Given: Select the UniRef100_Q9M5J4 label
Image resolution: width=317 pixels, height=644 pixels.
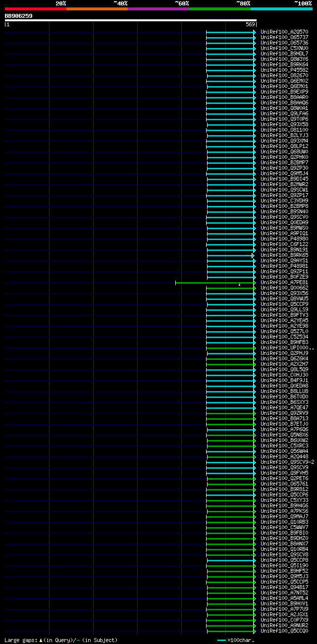Looking at the screenshot, I should click(x=284, y=173).
